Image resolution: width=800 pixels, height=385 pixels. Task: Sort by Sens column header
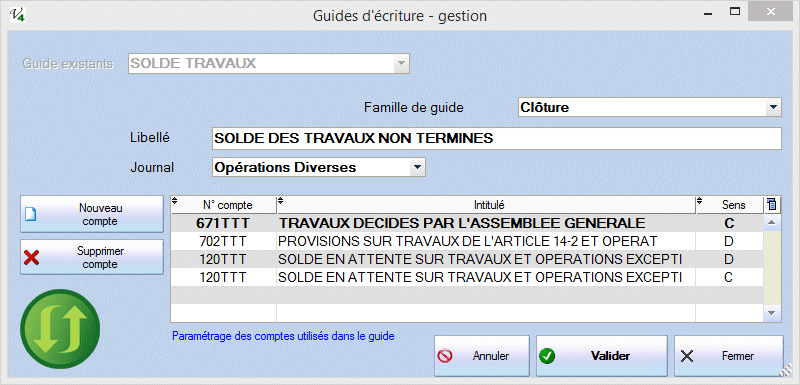(x=729, y=205)
